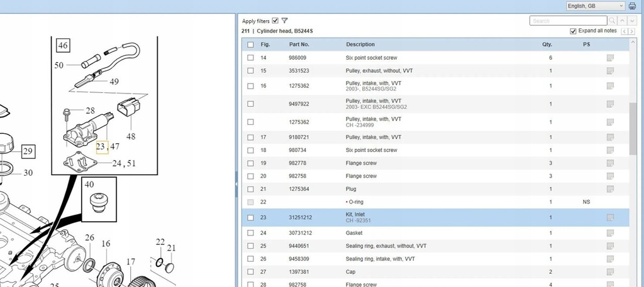Open note icon for part 986009
The height and width of the screenshot is (287, 644).
pos(609,58)
